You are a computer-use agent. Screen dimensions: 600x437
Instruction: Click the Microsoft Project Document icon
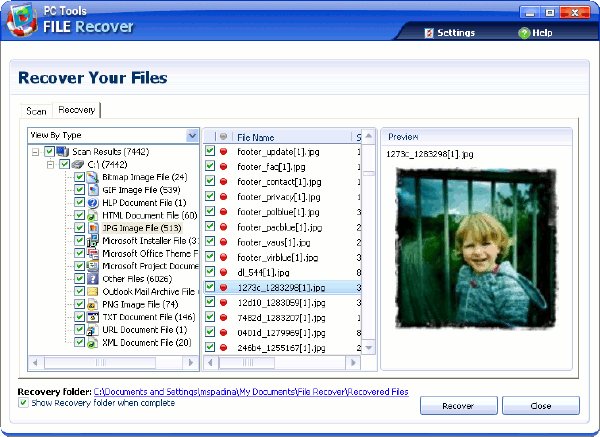point(93,266)
